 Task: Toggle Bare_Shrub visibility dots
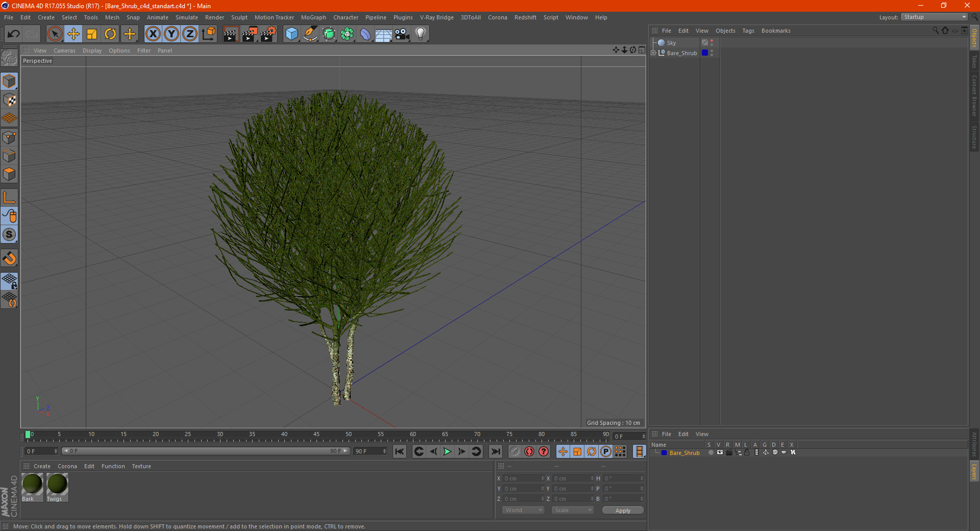[x=712, y=53]
